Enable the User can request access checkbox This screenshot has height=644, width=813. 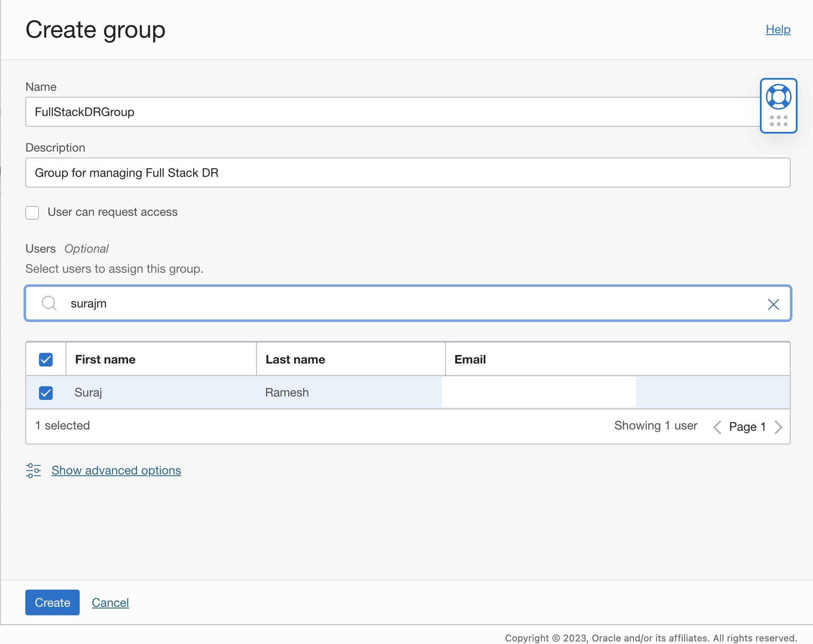[x=32, y=212]
